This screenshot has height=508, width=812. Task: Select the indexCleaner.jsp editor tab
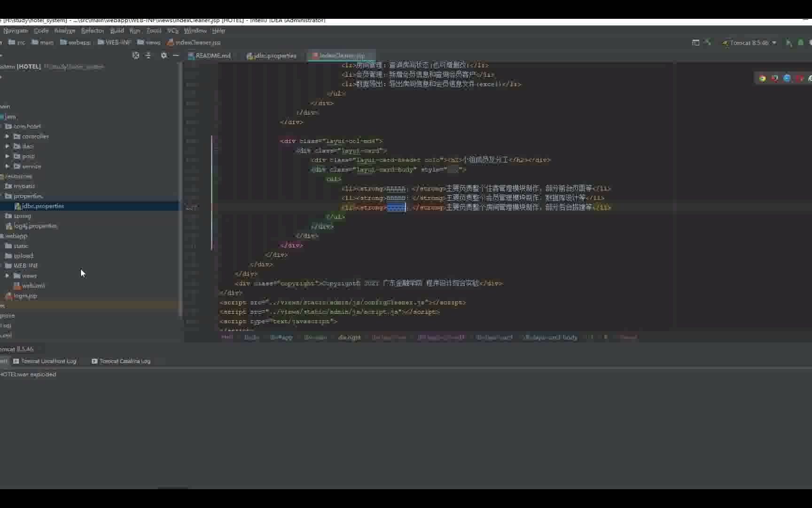point(342,56)
